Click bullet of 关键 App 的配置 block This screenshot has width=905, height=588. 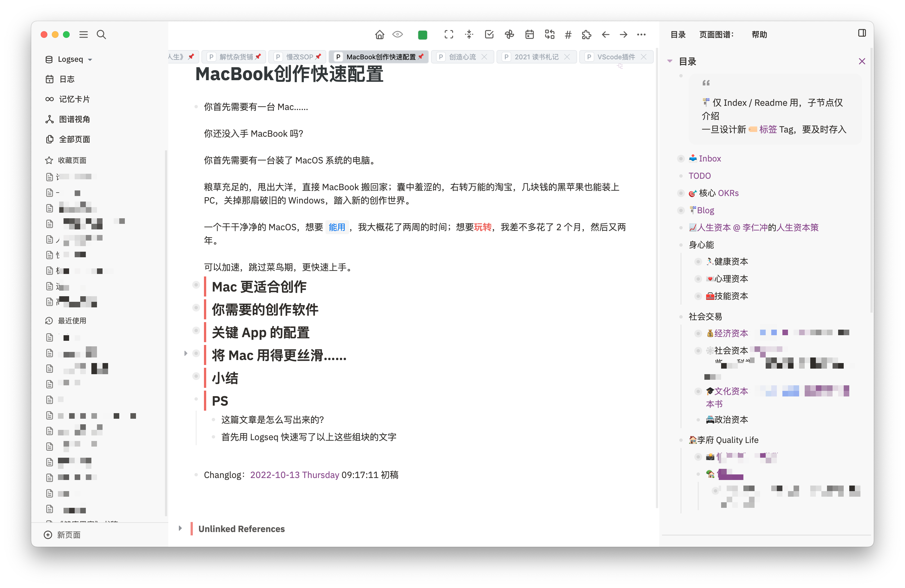(196, 330)
